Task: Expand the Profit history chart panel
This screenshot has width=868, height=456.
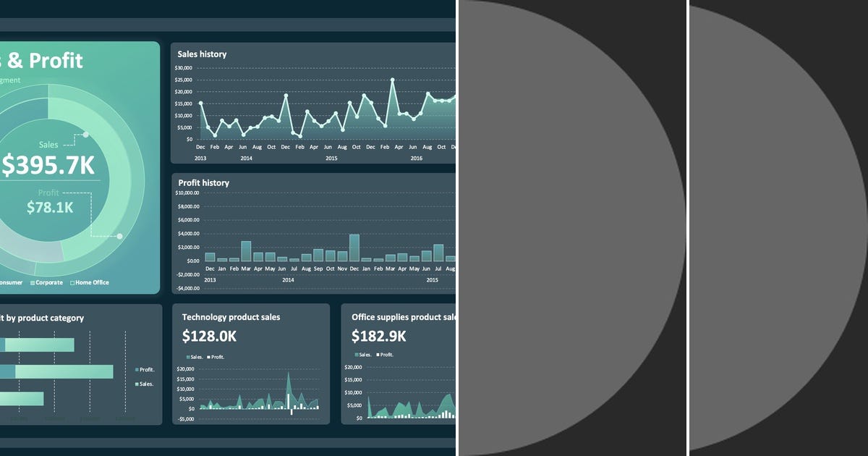Action: pos(203,182)
